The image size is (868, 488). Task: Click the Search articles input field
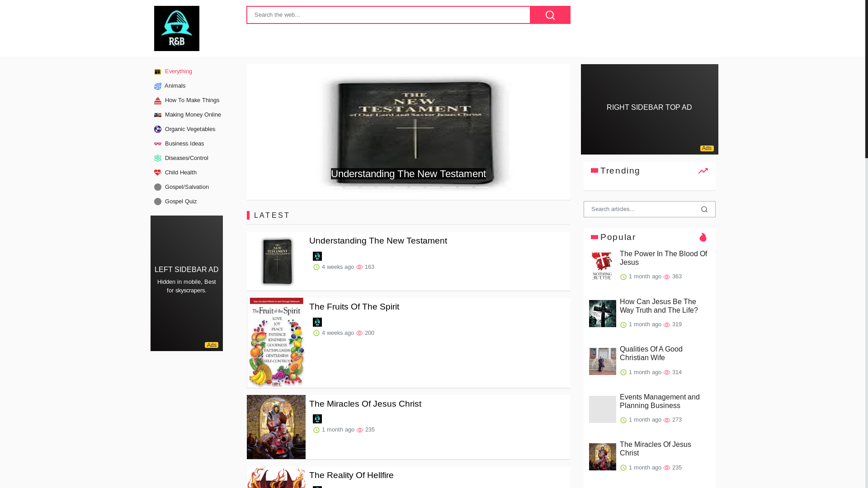[638, 209]
